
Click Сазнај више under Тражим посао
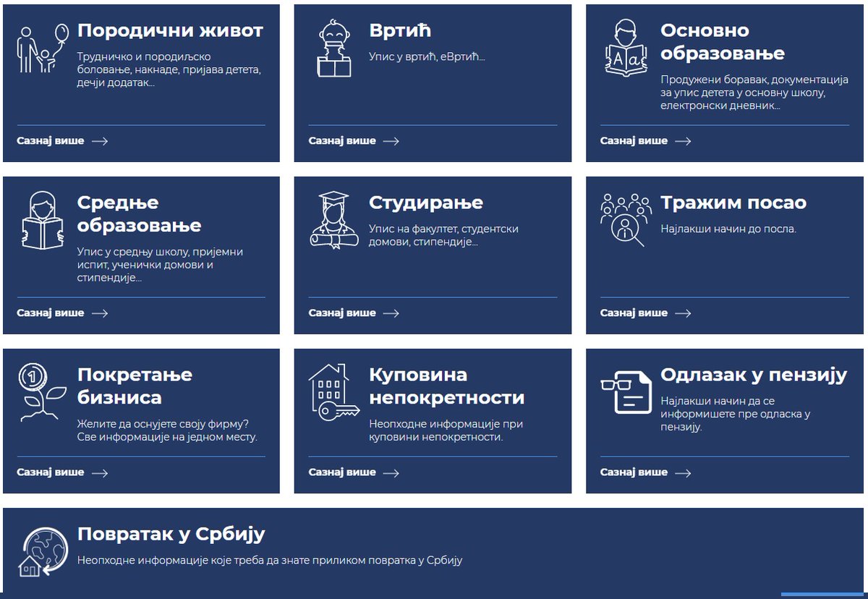(x=634, y=313)
